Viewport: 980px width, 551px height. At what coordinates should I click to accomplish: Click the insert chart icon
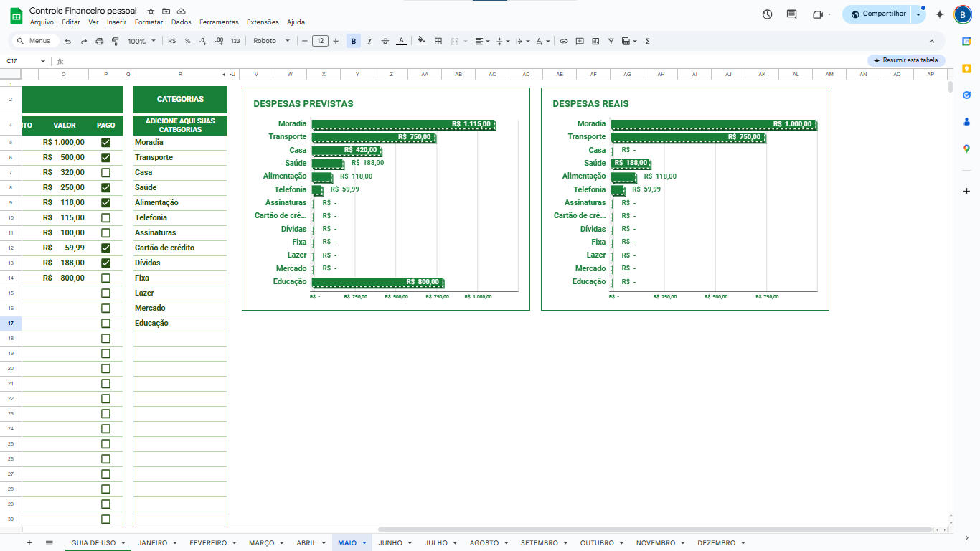click(x=595, y=42)
